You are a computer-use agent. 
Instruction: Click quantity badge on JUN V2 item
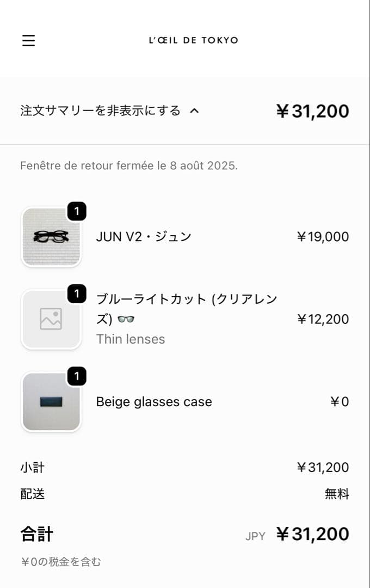tap(77, 212)
